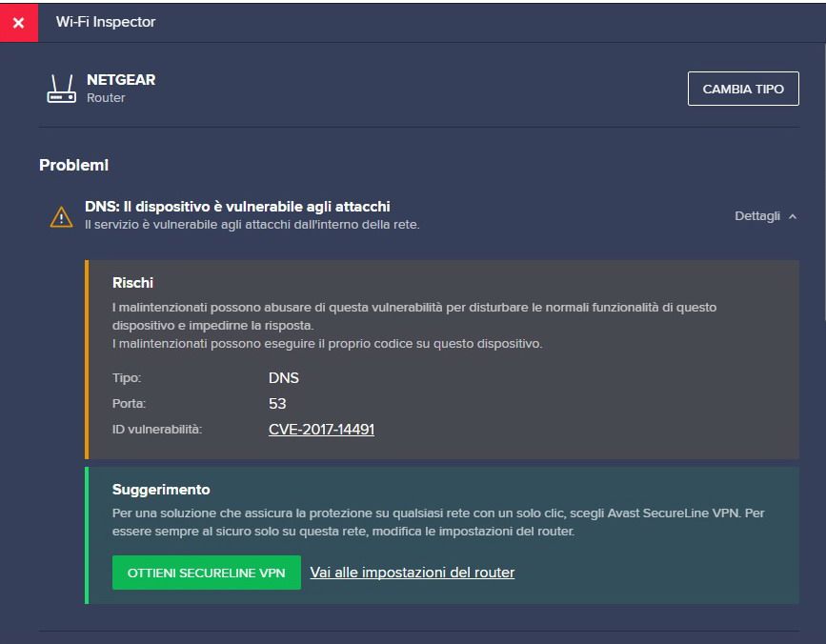Click the port value 53
This screenshot has width=826, height=644.
[x=277, y=403]
